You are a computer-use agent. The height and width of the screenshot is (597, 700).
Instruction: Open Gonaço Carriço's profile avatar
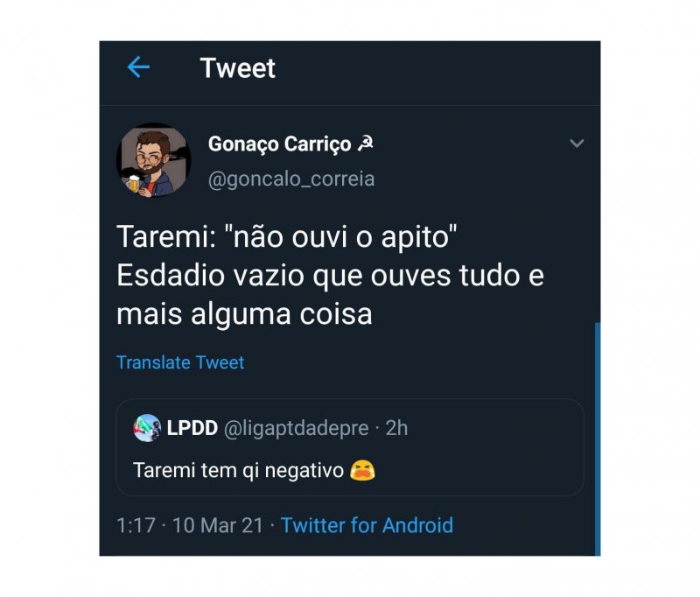pyautogui.click(x=153, y=159)
